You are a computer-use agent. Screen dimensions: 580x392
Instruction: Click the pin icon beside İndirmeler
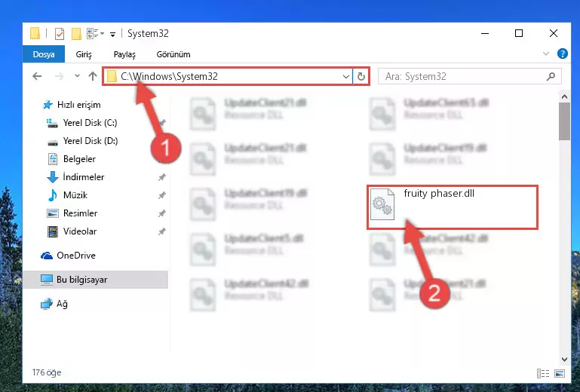[161, 177]
